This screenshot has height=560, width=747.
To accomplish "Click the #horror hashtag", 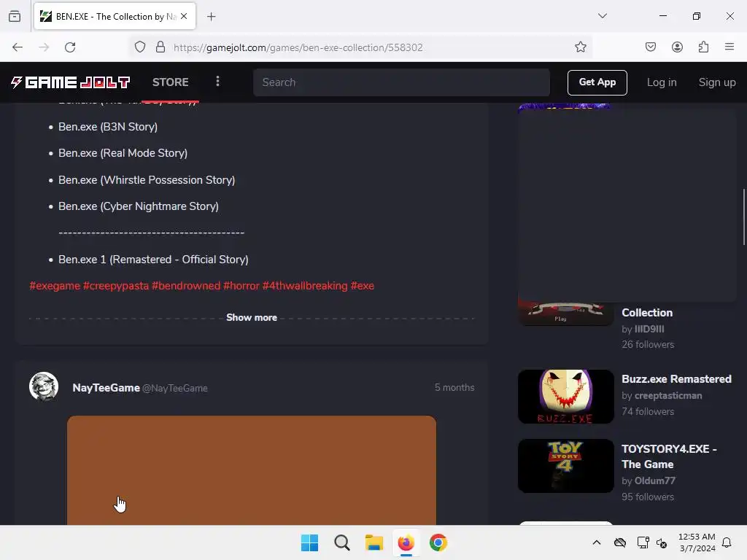I will (241, 286).
